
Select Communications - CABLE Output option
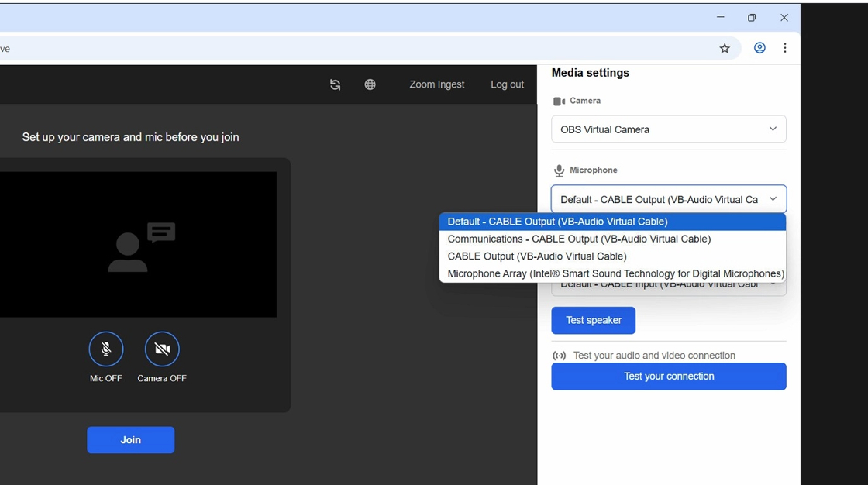pyautogui.click(x=612, y=239)
